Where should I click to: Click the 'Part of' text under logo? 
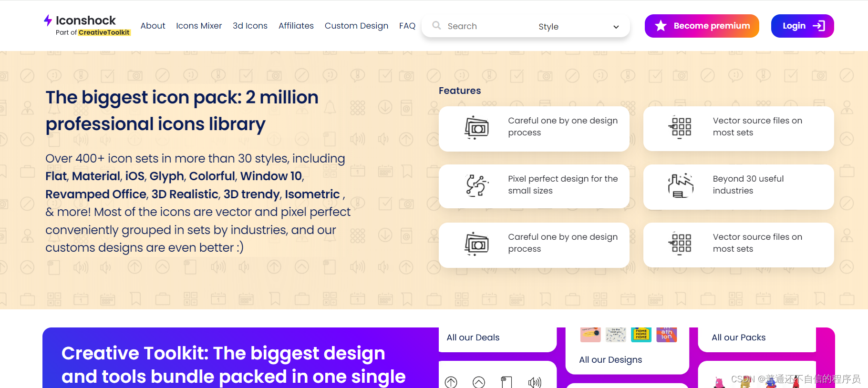click(x=66, y=32)
